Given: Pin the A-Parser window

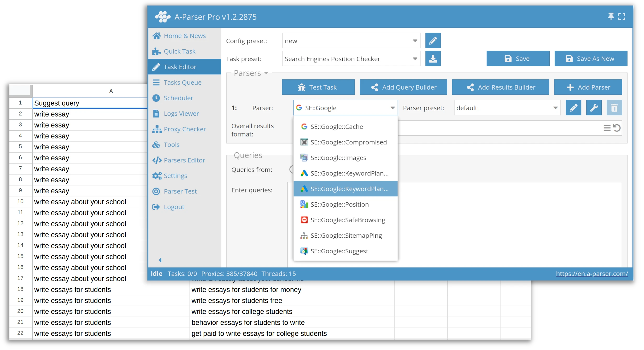Looking at the screenshot, I should click(x=611, y=16).
